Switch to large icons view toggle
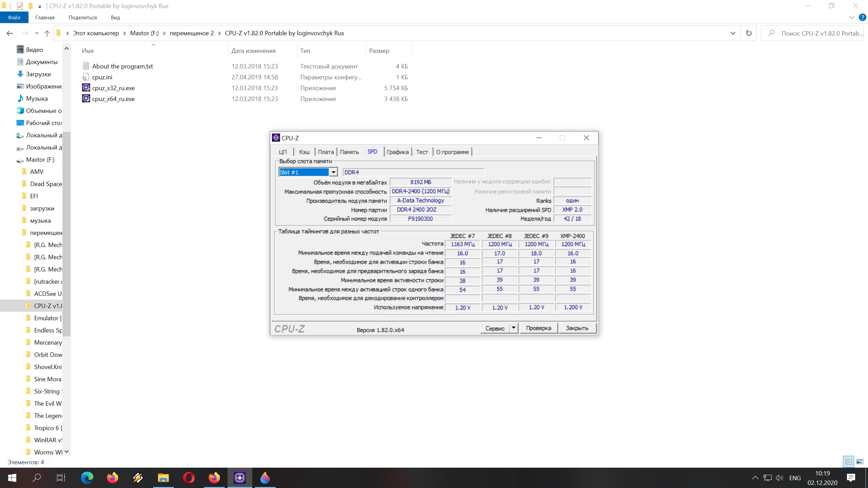868x488 pixels. click(x=860, y=462)
